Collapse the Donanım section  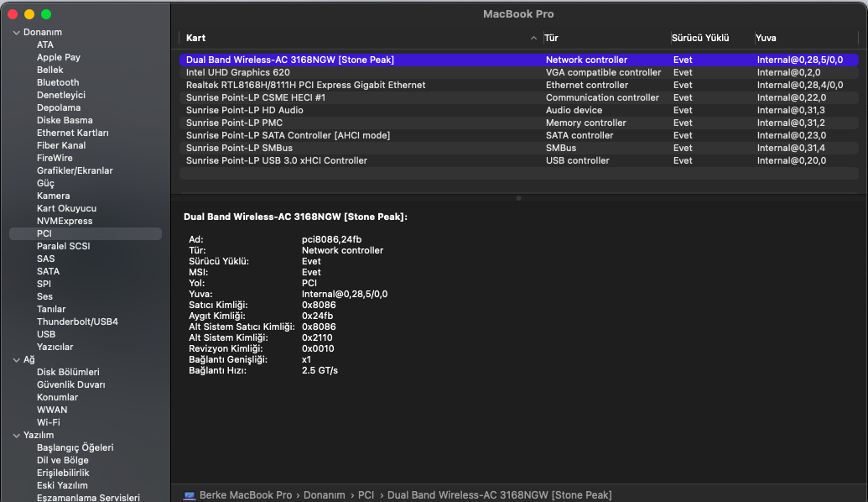pyautogui.click(x=16, y=33)
